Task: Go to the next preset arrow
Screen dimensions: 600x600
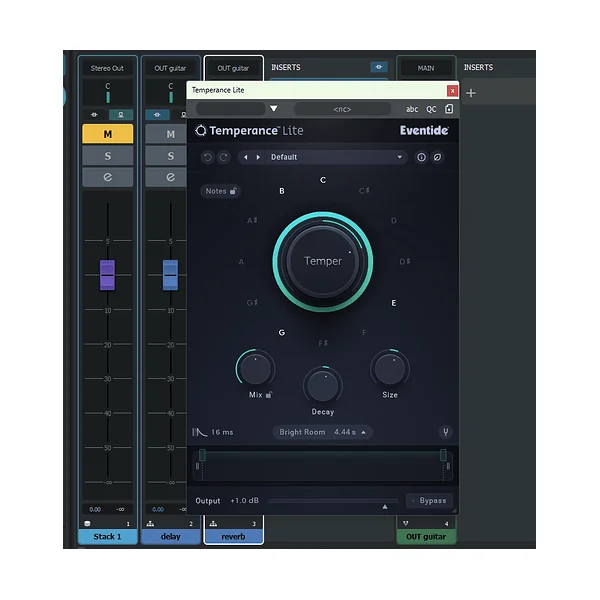Action: pos(258,157)
